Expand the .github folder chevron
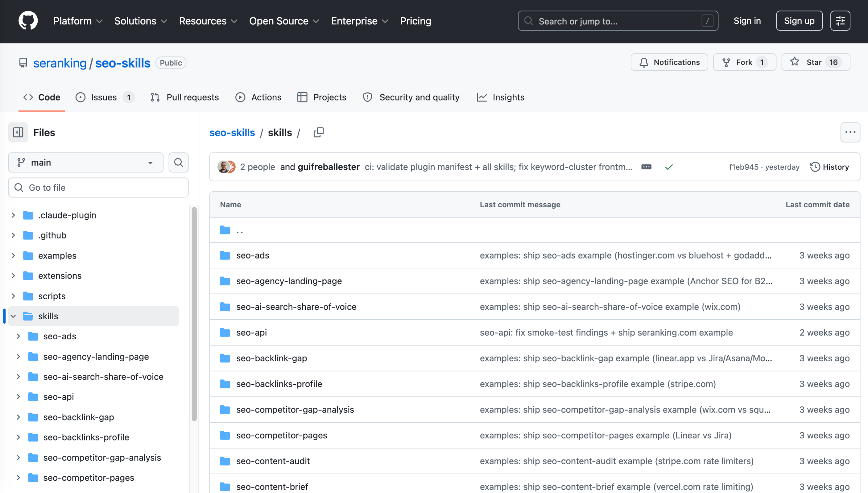Screen dimensions: 868x493 tap(13, 235)
